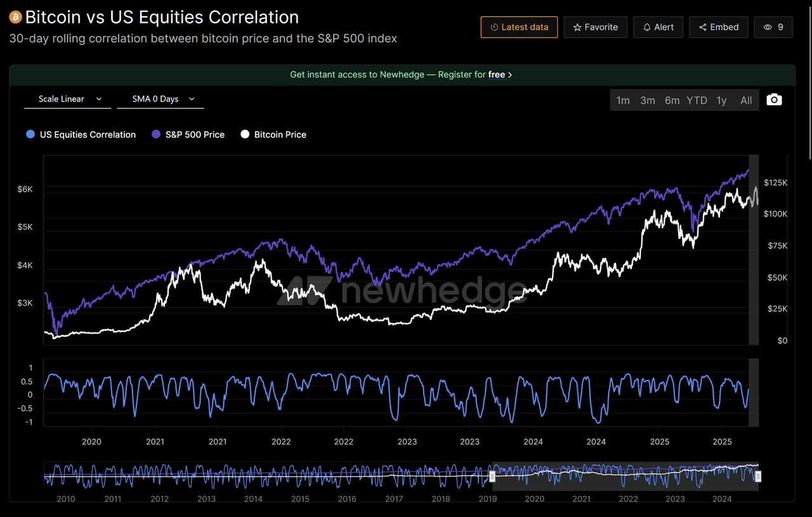This screenshot has width=812, height=517.
Task: Expand the SMA 0 Days dropdown
Action: click(x=160, y=99)
